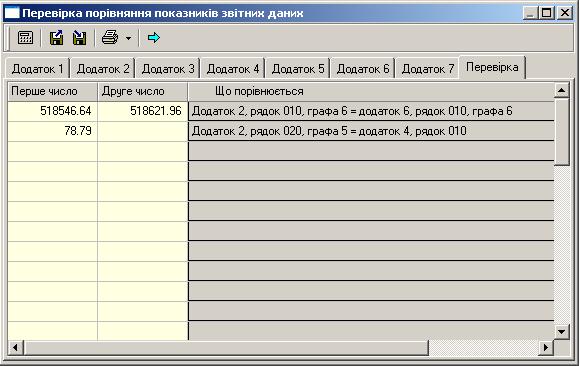Viewport: 580px width, 366px height.
Task: Click the row text about рядок 010, графа 6
Action: (371, 111)
